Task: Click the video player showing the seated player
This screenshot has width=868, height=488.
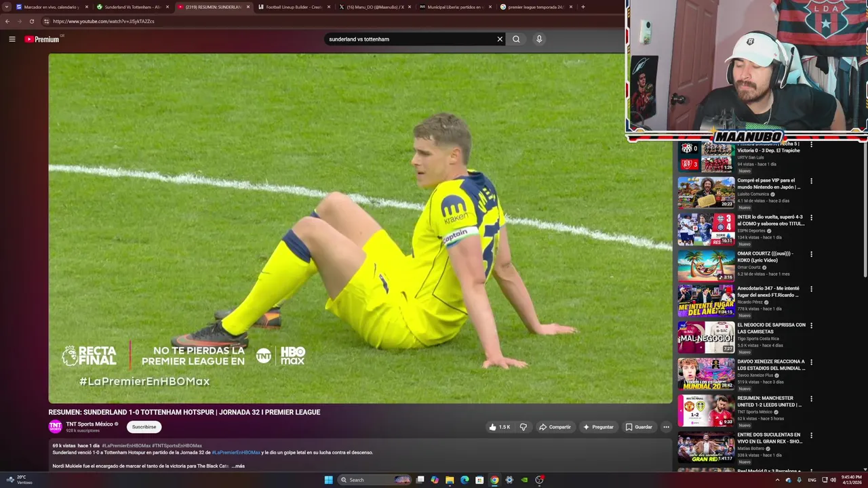Action: 360,228
